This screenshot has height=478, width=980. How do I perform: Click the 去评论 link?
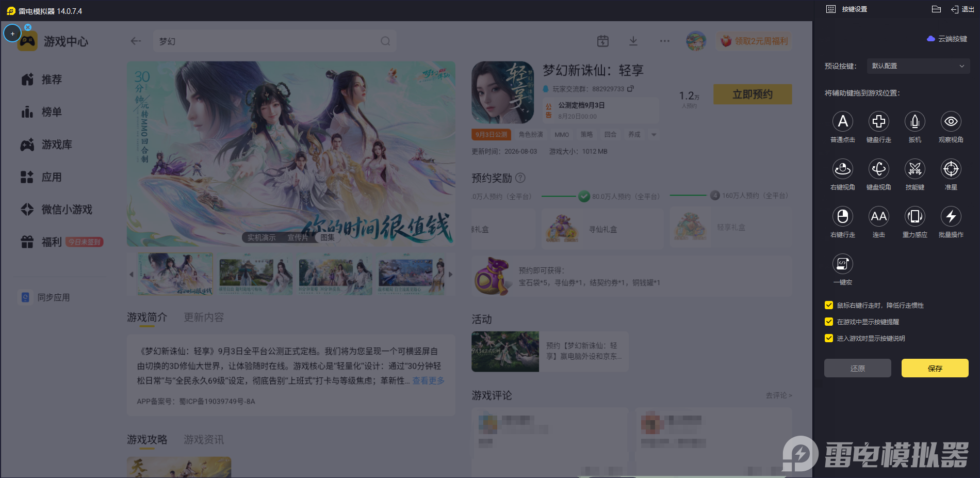pos(779,395)
